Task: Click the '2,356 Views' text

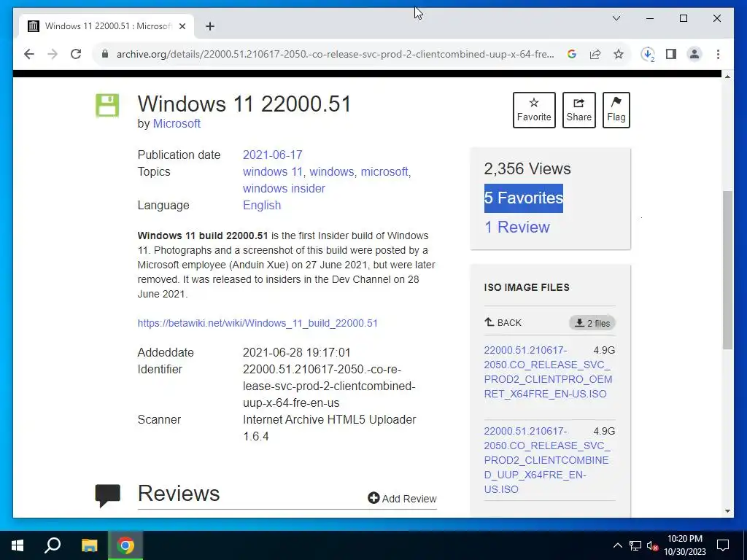Action: click(x=527, y=168)
